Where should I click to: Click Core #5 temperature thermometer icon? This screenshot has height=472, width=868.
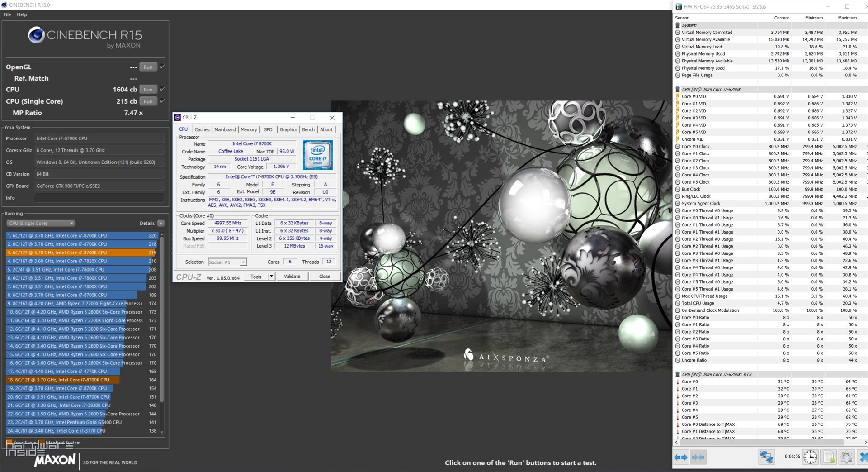pyautogui.click(x=678, y=417)
